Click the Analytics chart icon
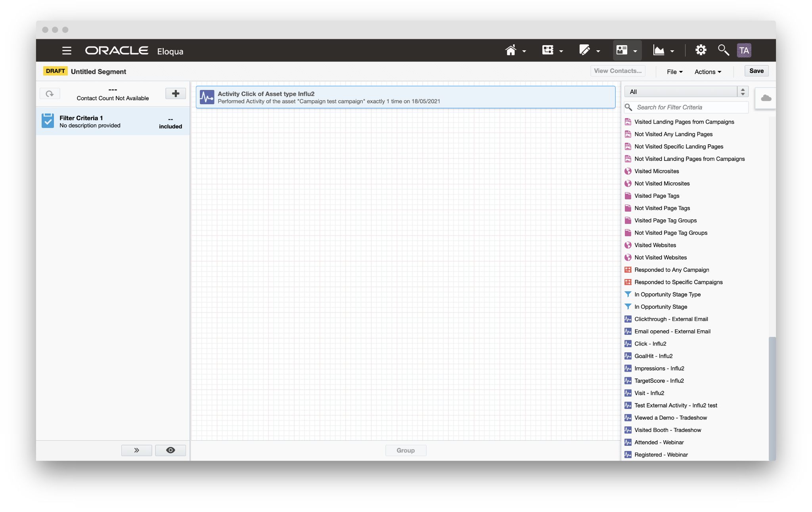 click(x=659, y=50)
